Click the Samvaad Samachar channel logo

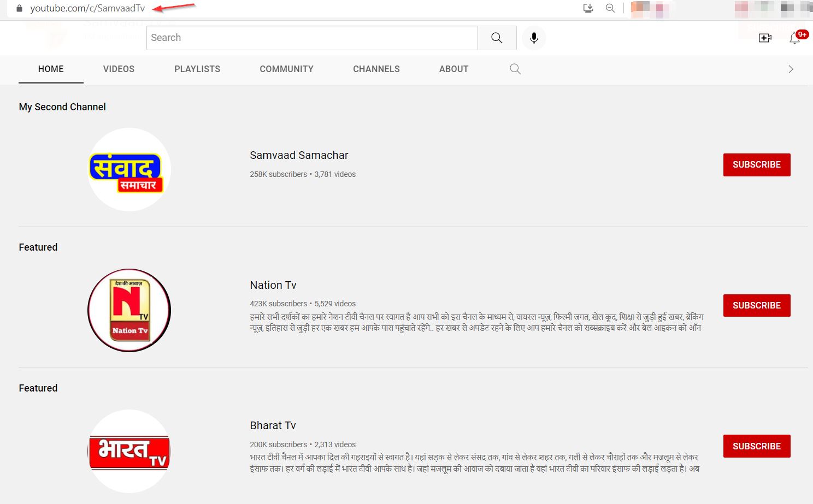point(129,169)
